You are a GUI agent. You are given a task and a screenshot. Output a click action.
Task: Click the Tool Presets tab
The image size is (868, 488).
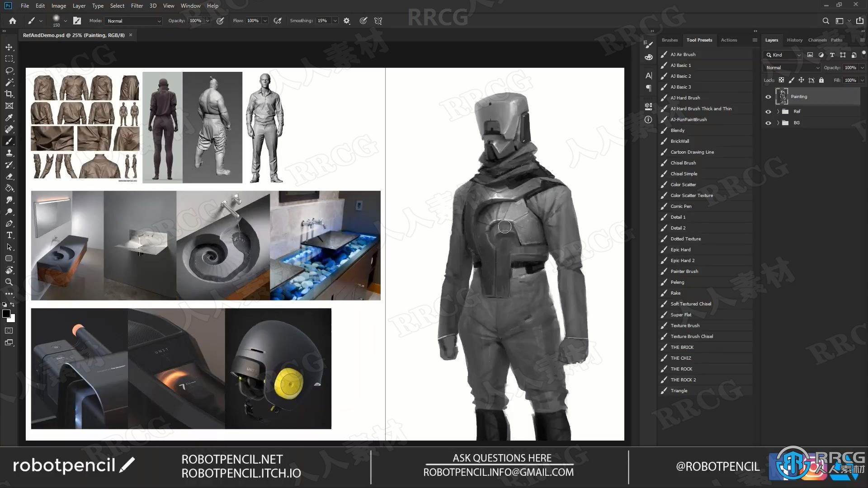click(x=699, y=40)
